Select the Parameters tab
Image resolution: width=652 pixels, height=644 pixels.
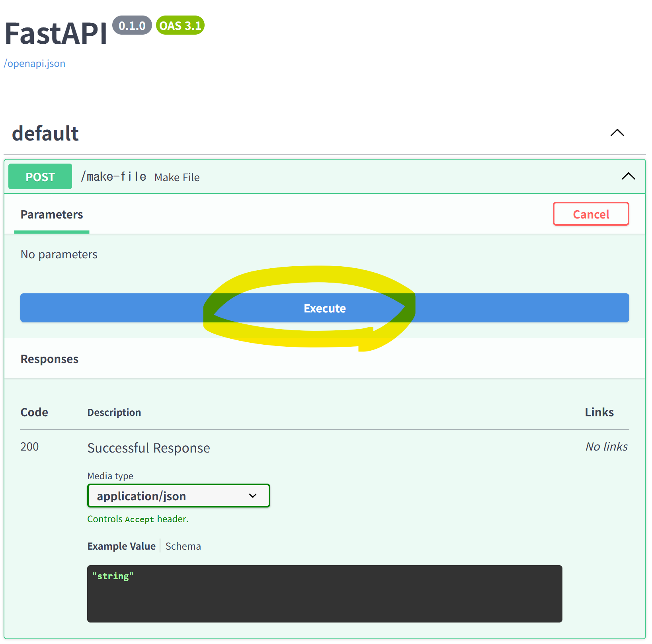click(x=52, y=215)
